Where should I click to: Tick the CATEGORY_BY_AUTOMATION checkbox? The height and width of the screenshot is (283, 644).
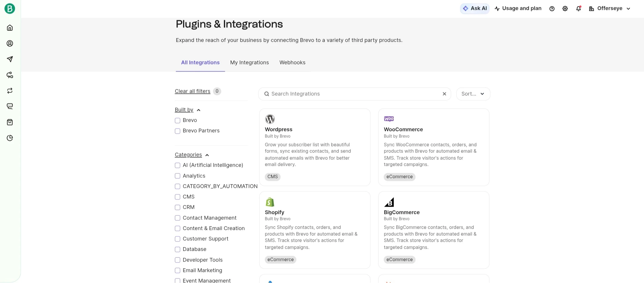[178, 186]
